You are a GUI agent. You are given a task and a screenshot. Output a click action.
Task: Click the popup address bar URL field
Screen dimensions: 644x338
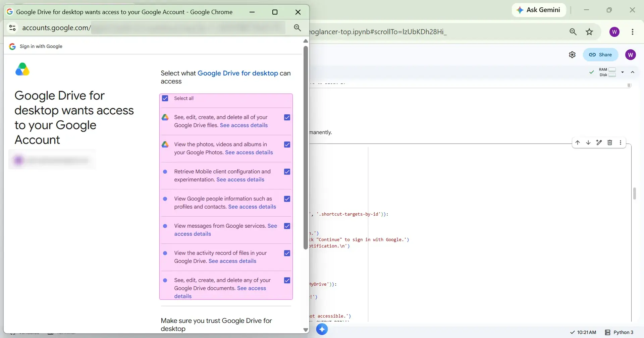(x=154, y=28)
